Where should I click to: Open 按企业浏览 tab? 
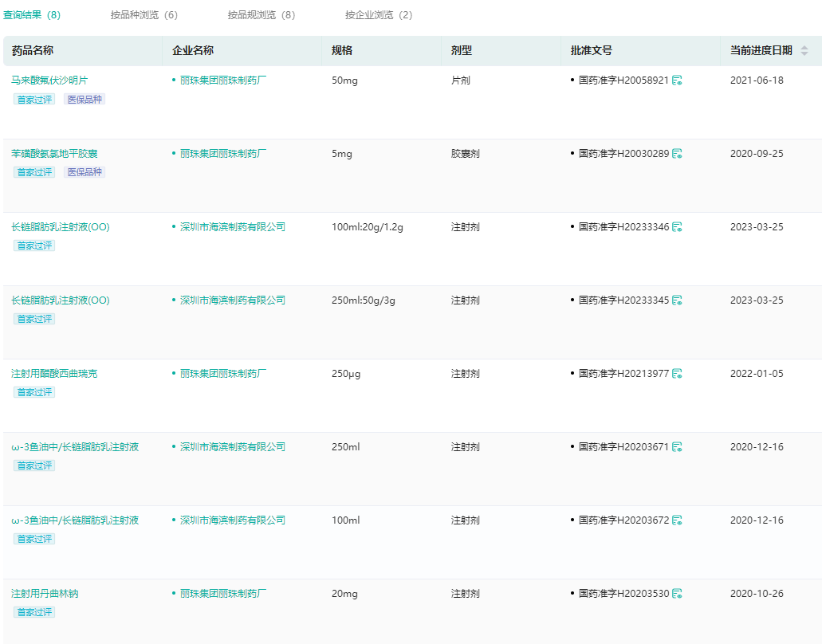point(379,15)
